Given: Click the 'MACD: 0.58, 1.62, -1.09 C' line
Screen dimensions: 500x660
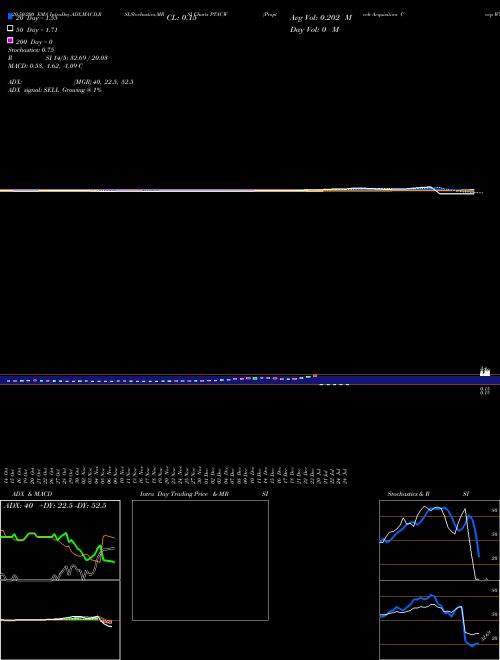Looking at the screenshot, I should click(45, 66).
